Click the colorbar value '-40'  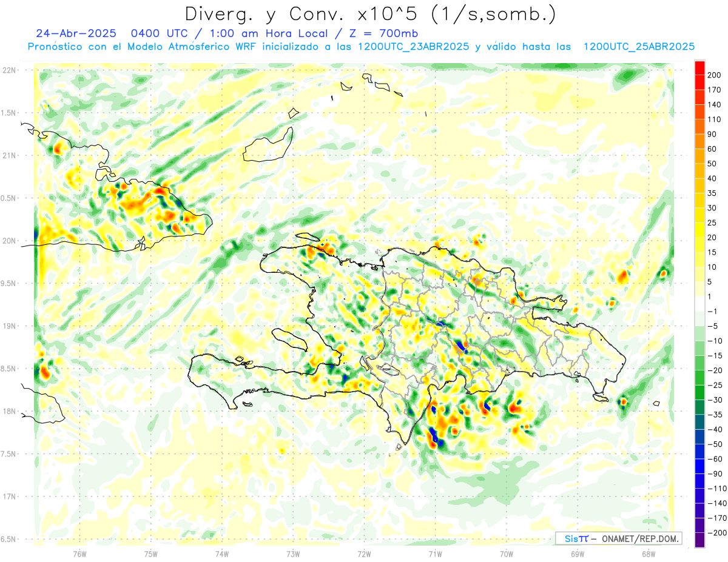714,430
